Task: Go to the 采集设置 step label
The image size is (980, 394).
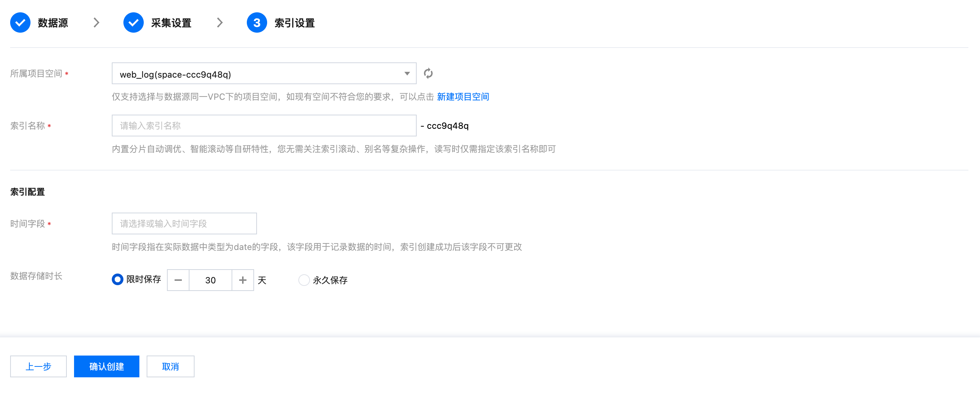Action: 171,23
